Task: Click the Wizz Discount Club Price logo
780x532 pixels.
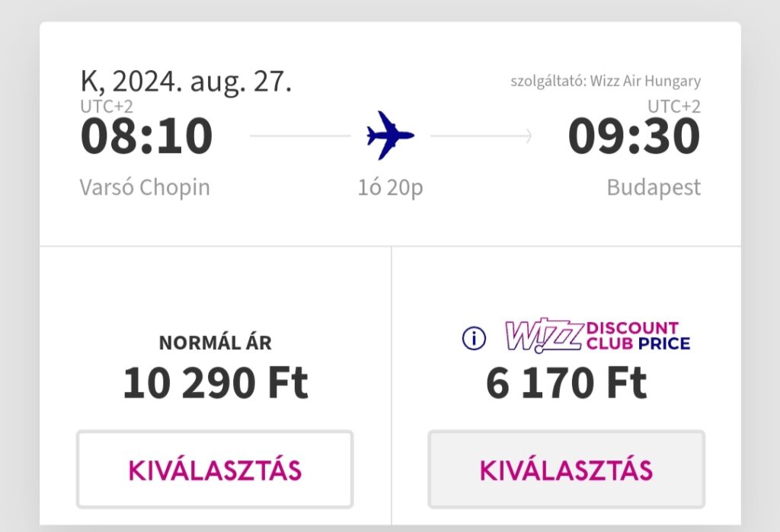Action: click(x=597, y=336)
